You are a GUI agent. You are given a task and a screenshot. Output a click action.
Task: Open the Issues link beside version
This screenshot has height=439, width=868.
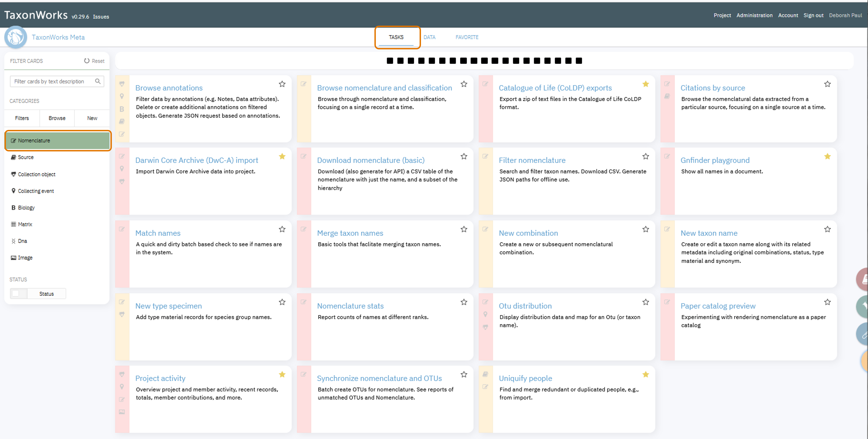point(101,17)
